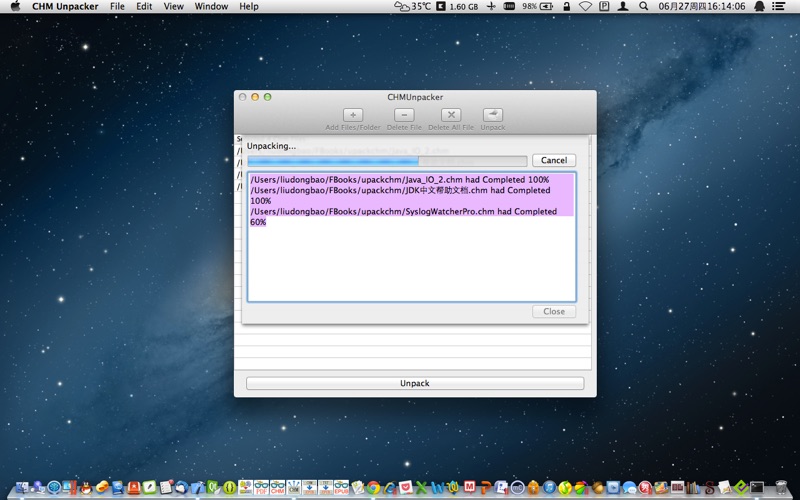This screenshot has width=800, height=500.
Task: Open the Window menu
Action: [211, 6]
